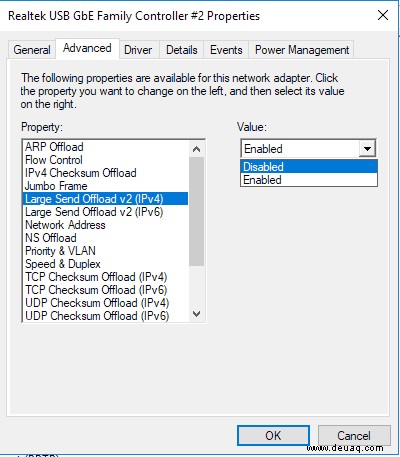
Task: Close the Realtek Properties dialog
Action: coord(383,15)
